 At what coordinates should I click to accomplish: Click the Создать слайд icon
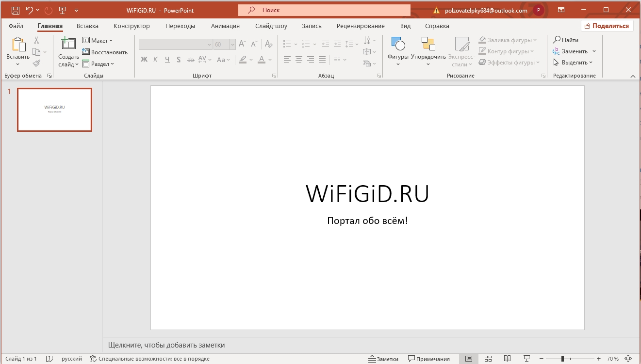coord(68,43)
